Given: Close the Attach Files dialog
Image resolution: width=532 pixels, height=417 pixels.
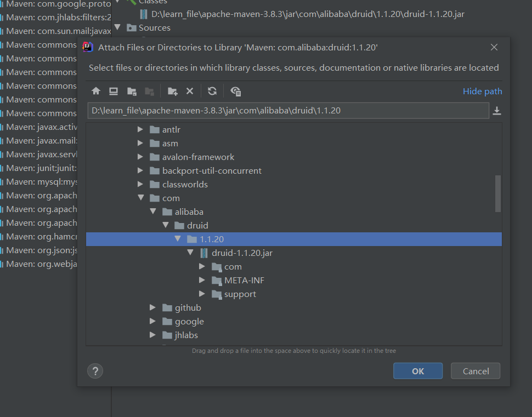Looking at the screenshot, I should (x=494, y=47).
